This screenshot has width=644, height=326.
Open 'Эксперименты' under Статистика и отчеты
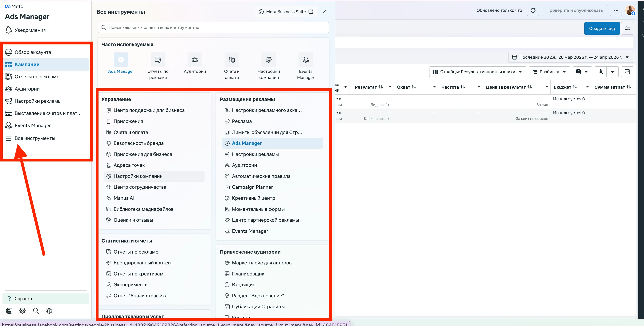(154, 285)
